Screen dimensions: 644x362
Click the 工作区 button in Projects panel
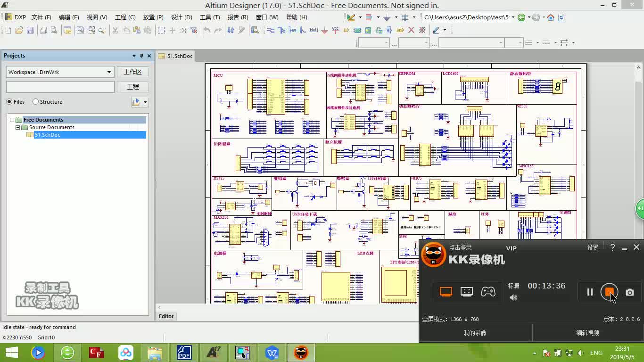pos(132,72)
